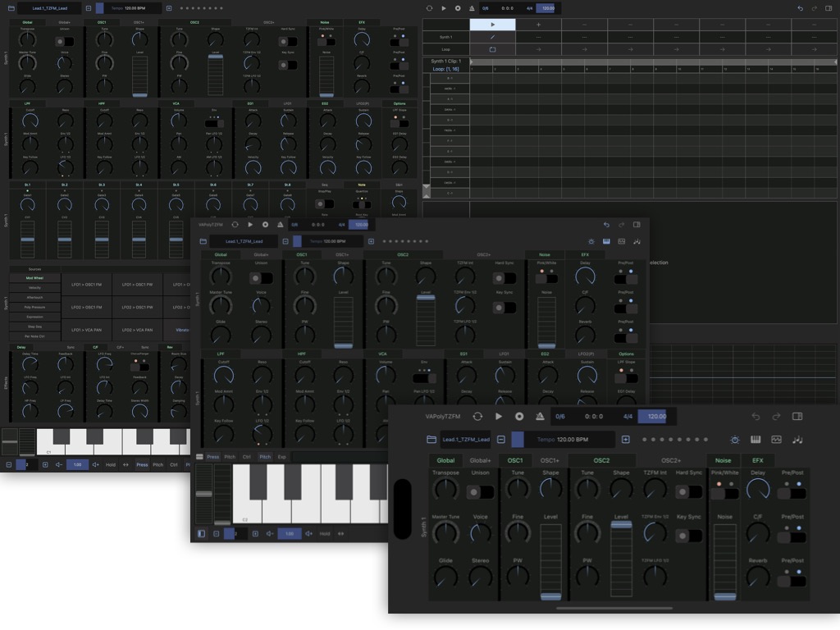The width and height of the screenshot is (840, 630).
Task: Toggle side panel icon in rear window
Action: pos(829,8)
